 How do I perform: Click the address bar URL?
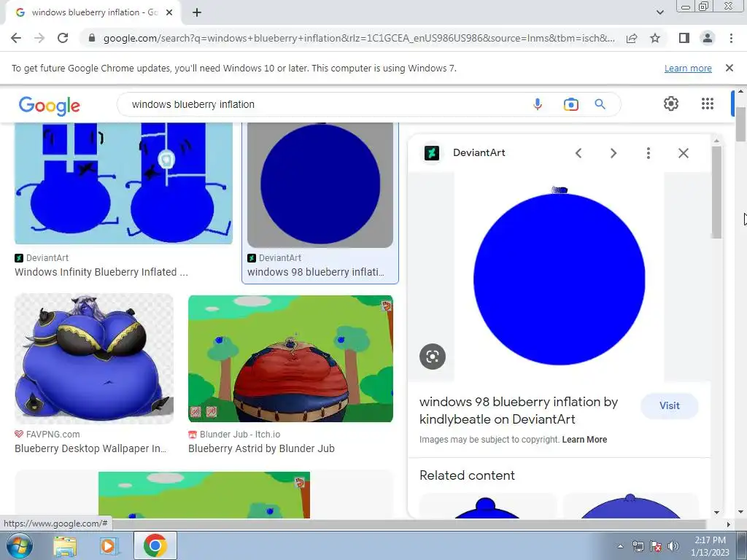point(358,38)
